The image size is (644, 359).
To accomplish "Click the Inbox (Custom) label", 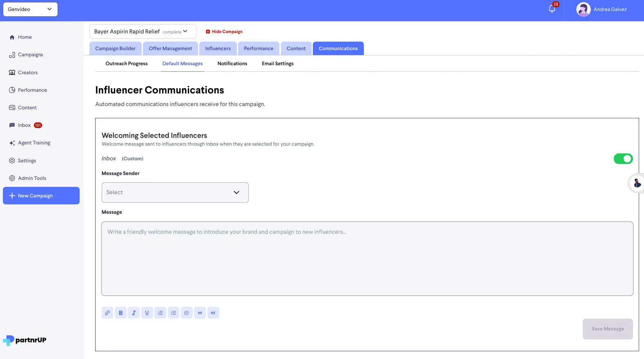I will click(123, 158).
